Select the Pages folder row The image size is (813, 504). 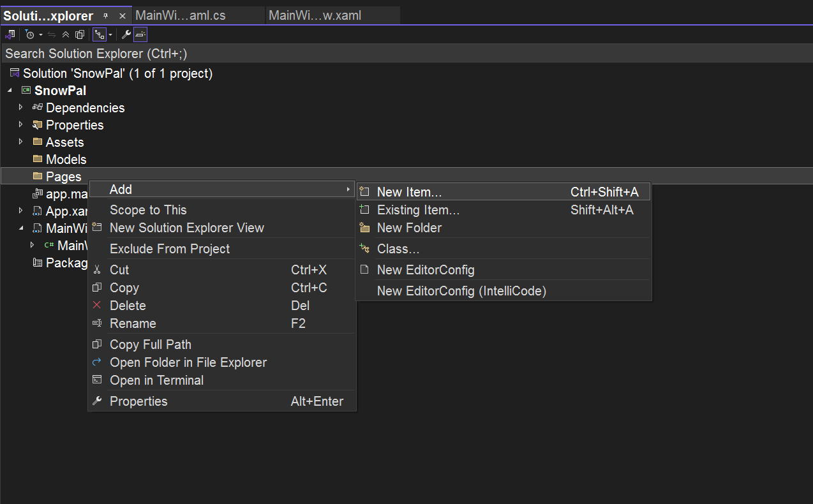[406, 176]
